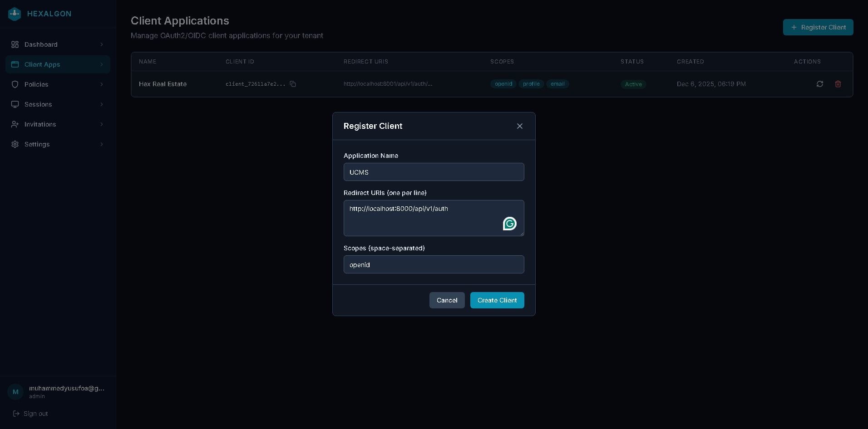This screenshot has width=868, height=429.
Task: Click the Settings gear icon
Action: [x=15, y=144]
